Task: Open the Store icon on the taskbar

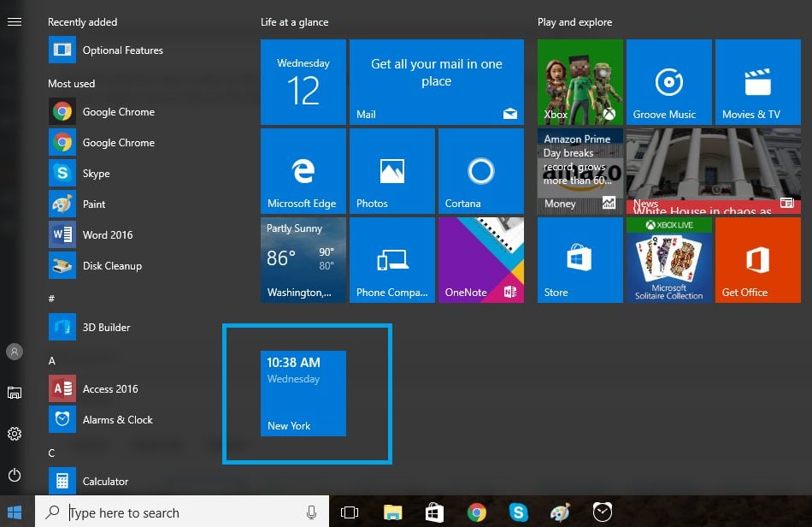Action: 434,512
